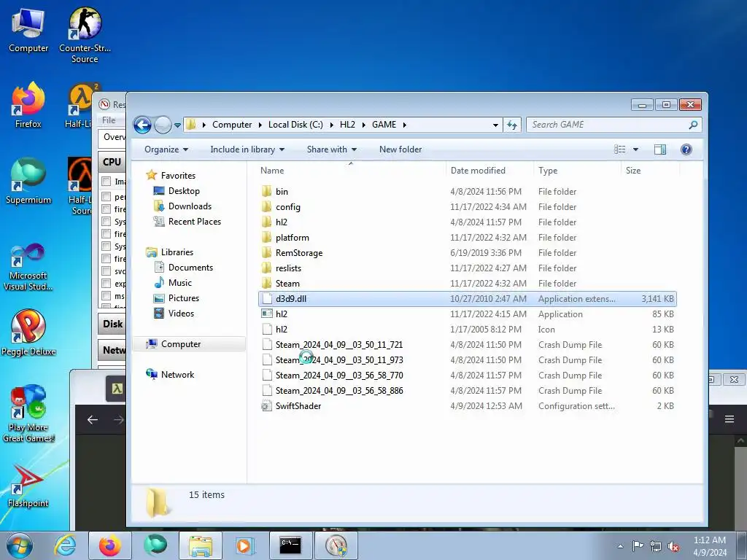Image resolution: width=747 pixels, height=560 pixels.
Task: Launch Flashpoint desktop shortcut
Action: click(28, 485)
